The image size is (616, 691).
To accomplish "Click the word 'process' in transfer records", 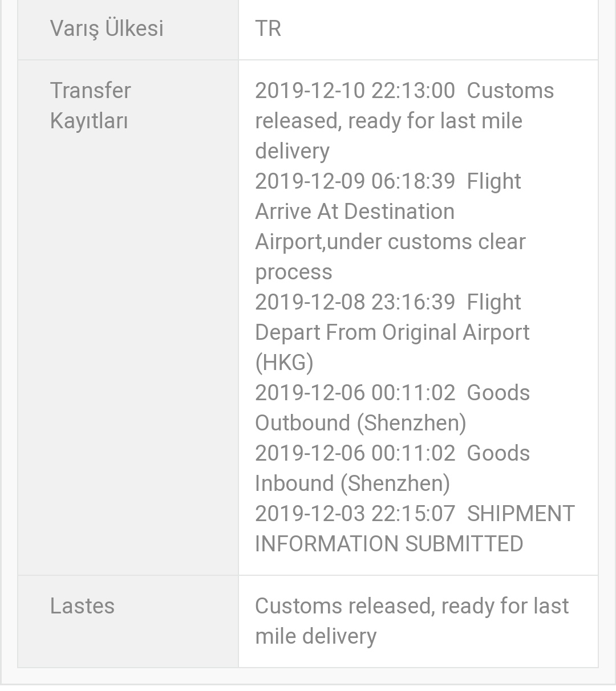I will [x=293, y=272].
